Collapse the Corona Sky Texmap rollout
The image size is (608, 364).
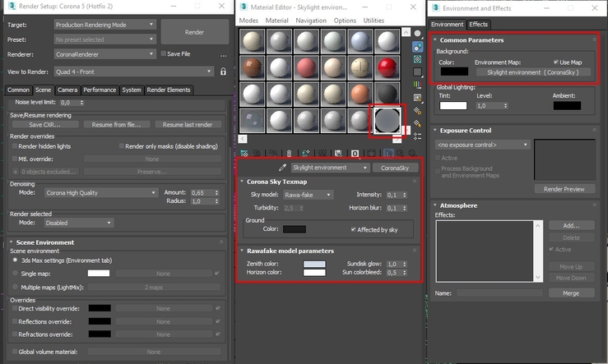(x=279, y=181)
